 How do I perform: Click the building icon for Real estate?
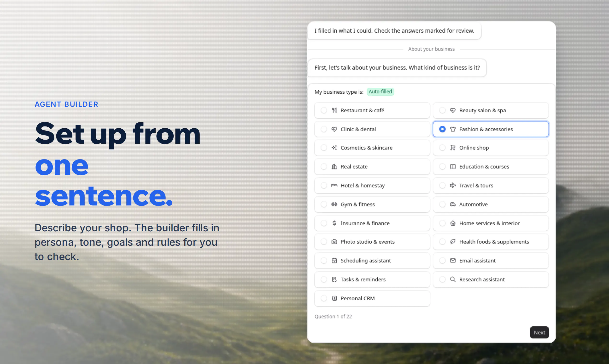click(x=334, y=166)
